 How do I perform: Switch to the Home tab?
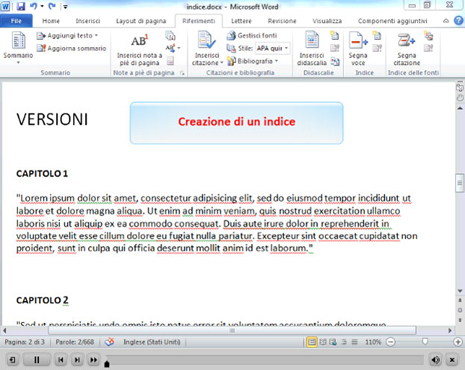pos(51,21)
